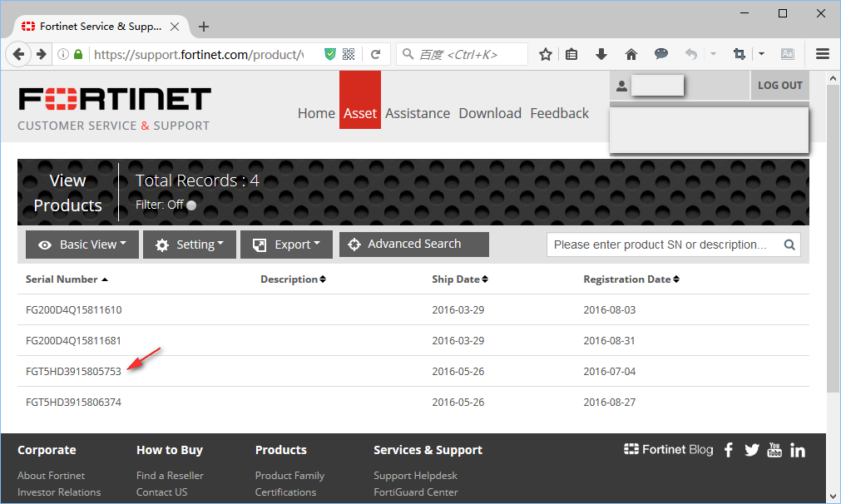Click the browser URL address field
The height and width of the screenshot is (504, 841).
[x=199, y=54]
